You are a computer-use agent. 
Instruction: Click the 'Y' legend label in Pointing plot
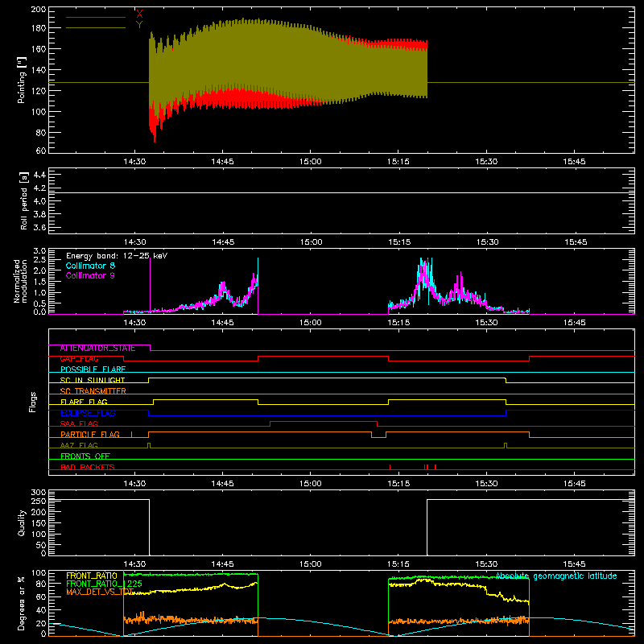point(139,24)
